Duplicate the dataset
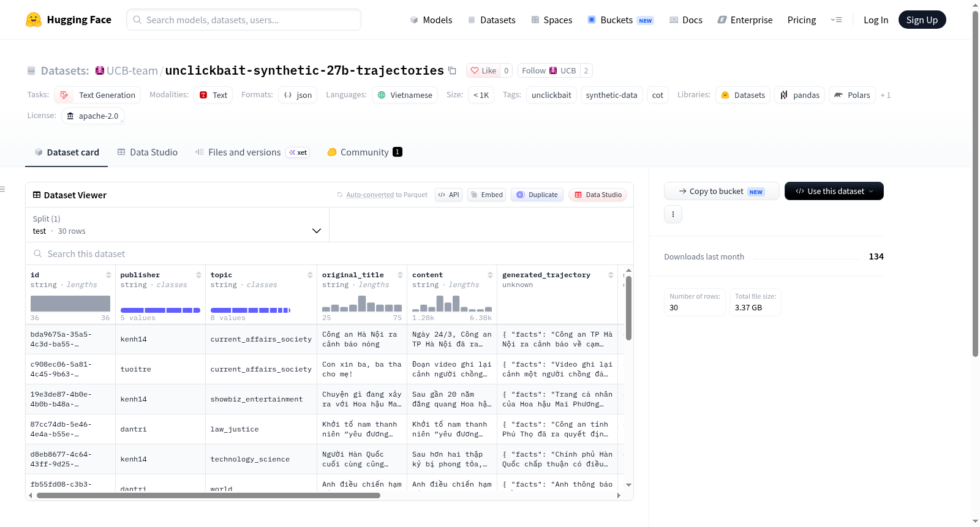980x527 pixels. (x=537, y=195)
